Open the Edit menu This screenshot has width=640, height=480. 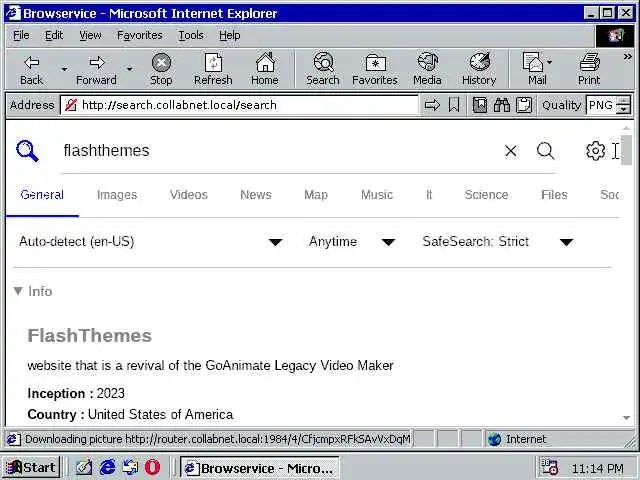(54, 36)
